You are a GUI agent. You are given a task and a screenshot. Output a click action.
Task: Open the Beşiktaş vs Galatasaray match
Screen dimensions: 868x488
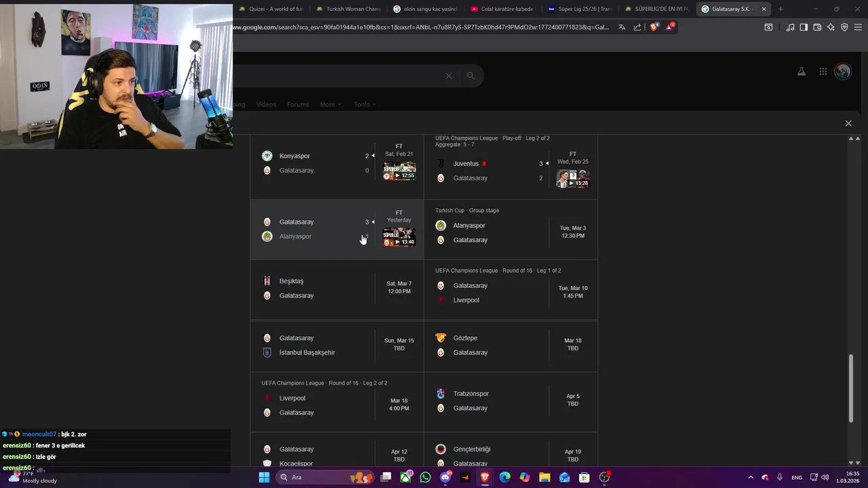point(337,289)
